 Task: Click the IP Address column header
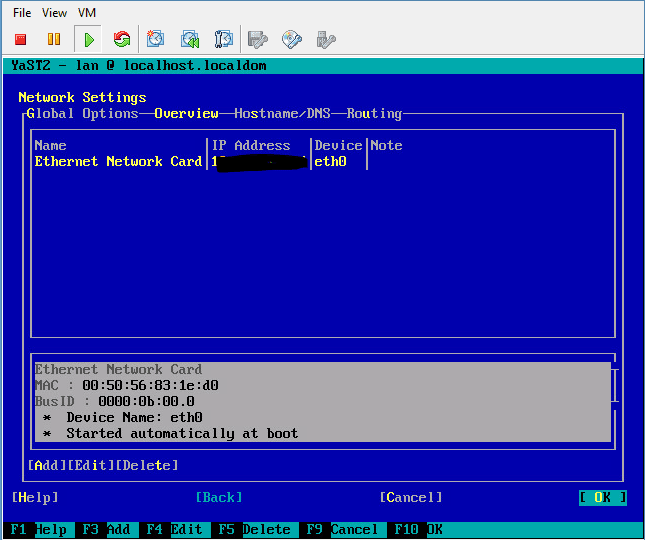click(251, 145)
